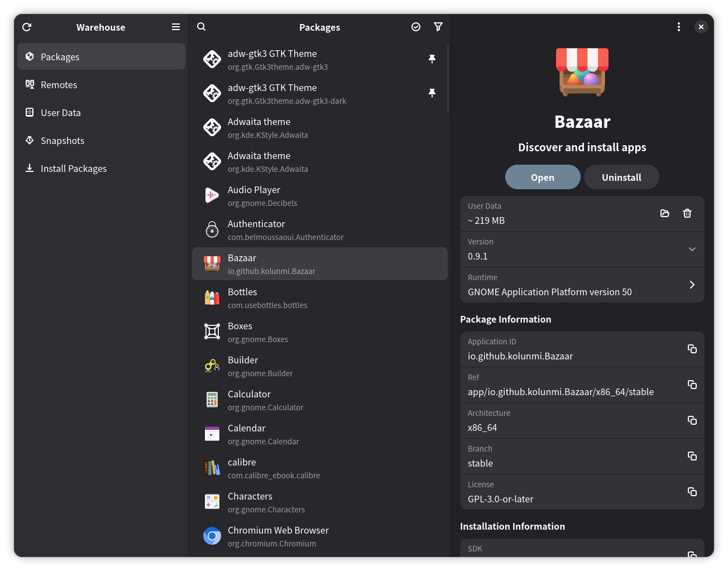Click the package list scrollbar

point(448,79)
